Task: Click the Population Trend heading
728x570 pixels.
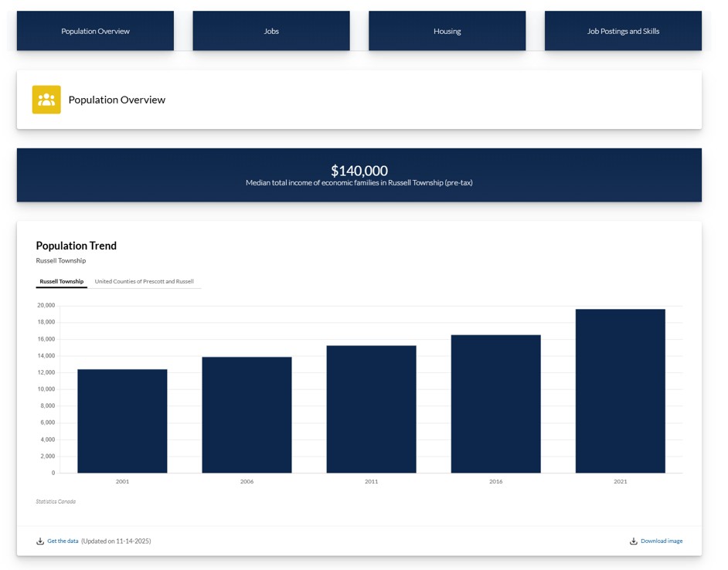Action: point(77,246)
